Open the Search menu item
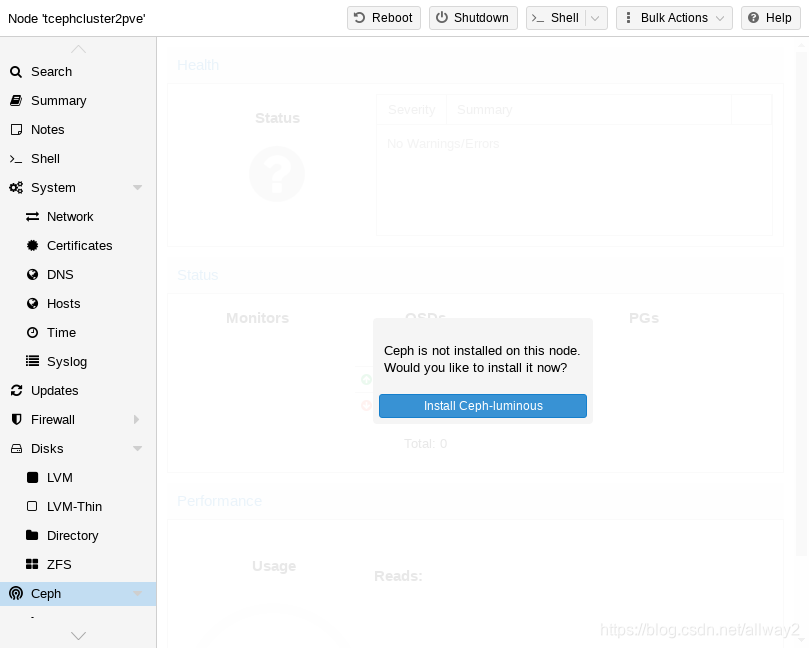The height and width of the screenshot is (648, 809). [x=78, y=72]
